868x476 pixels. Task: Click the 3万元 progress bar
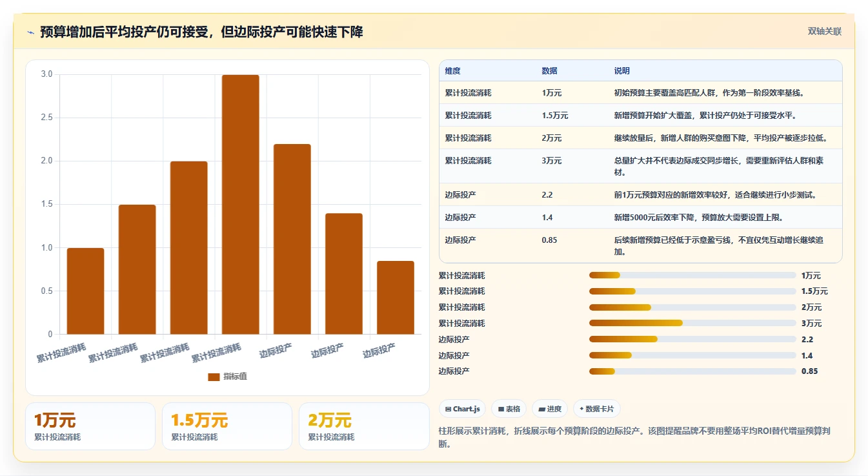point(692,323)
